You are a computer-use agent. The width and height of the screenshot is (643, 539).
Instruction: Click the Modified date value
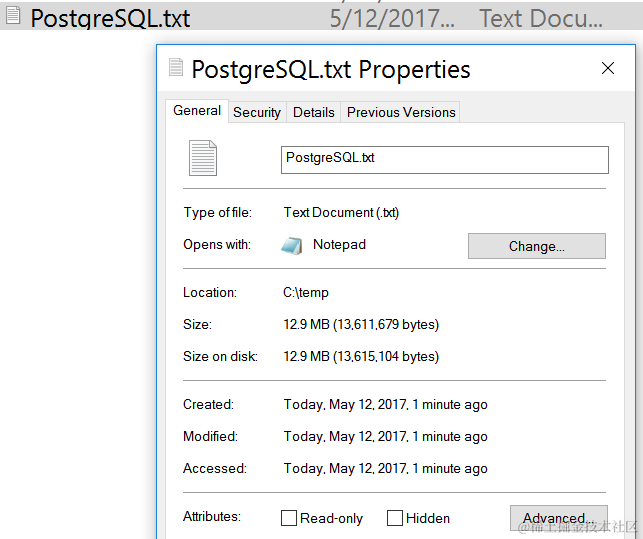(385, 437)
